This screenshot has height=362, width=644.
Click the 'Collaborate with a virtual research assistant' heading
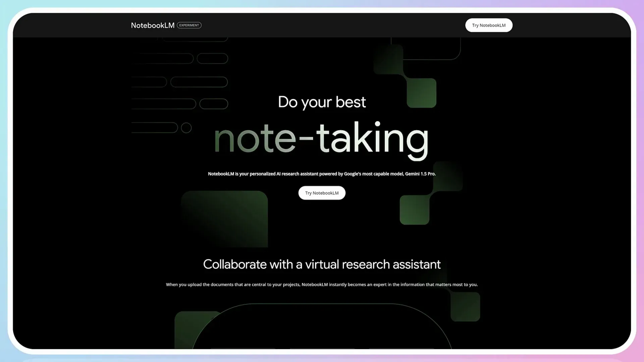tap(322, 264)
